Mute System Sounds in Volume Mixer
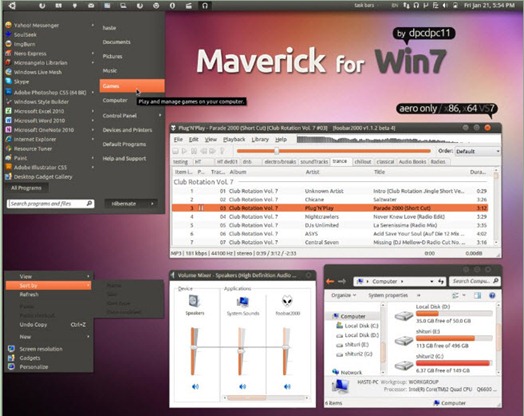 (x=243, y=387)
